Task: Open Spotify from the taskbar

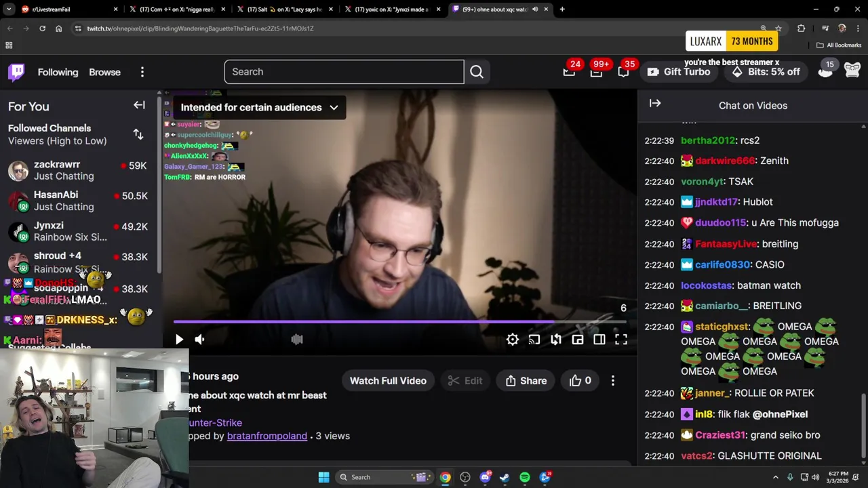Action: click(525, 477)
